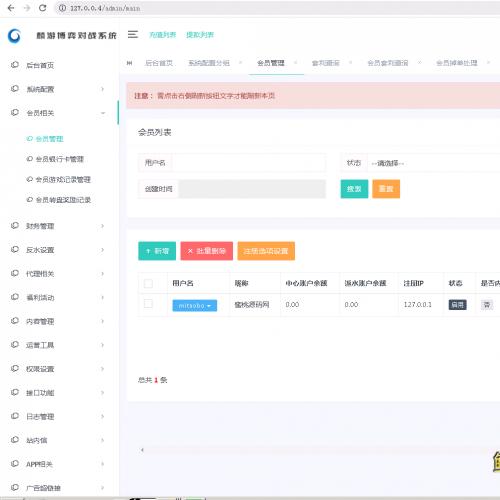Image resolution: width=500 pixels, height=500 pixels.
Task: Reload the page with browser refresh icon
Action: [x=42, y=8]
